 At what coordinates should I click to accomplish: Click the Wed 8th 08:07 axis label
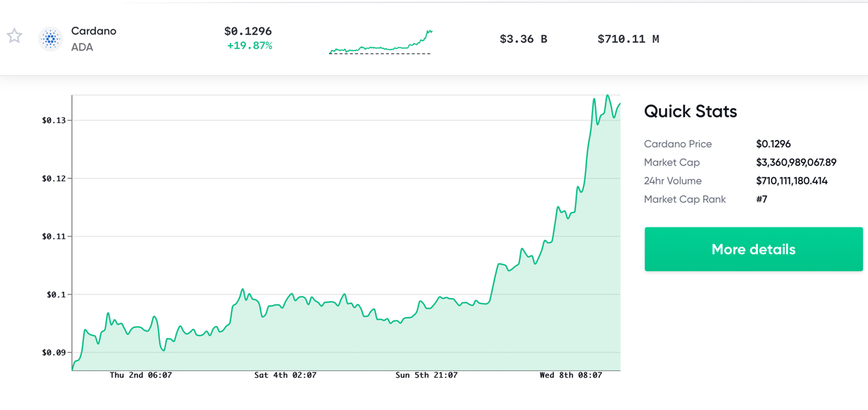[571, 375]
